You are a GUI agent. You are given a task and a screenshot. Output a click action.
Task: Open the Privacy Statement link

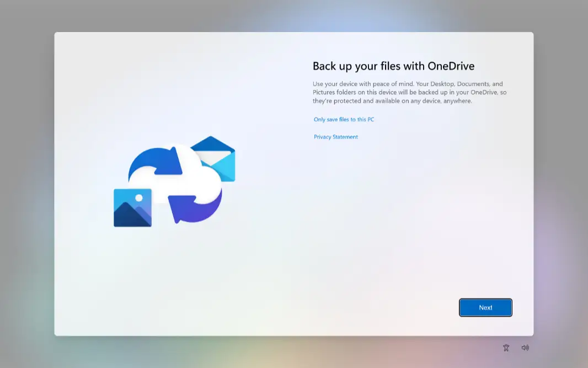(336, 137)
